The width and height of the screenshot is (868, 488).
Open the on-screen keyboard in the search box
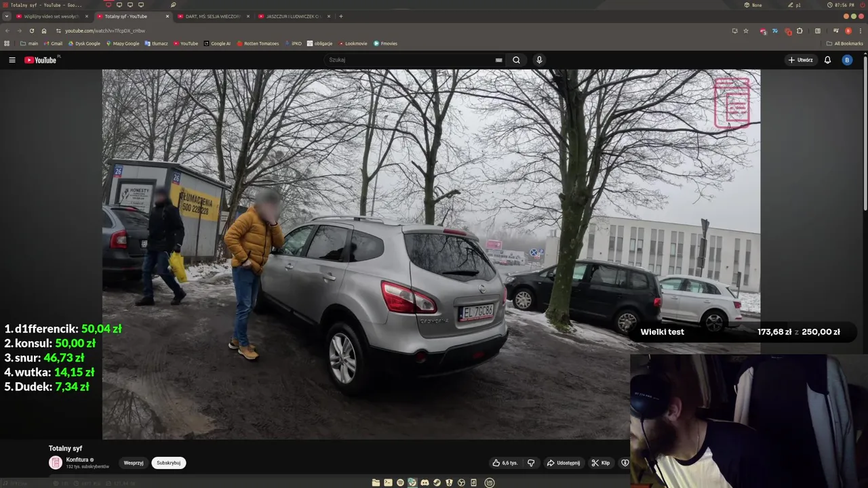tap(498, 60)
